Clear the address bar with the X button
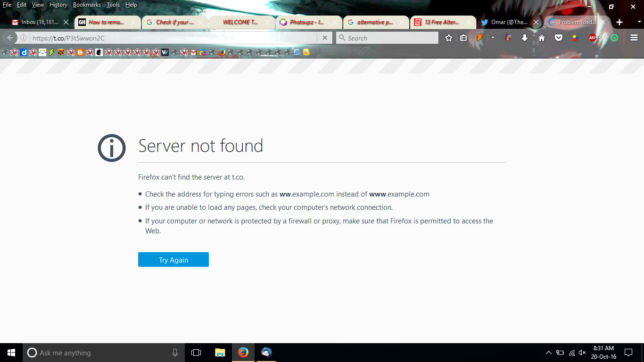The width and height of the screenshot is (644, 362). 325,38
